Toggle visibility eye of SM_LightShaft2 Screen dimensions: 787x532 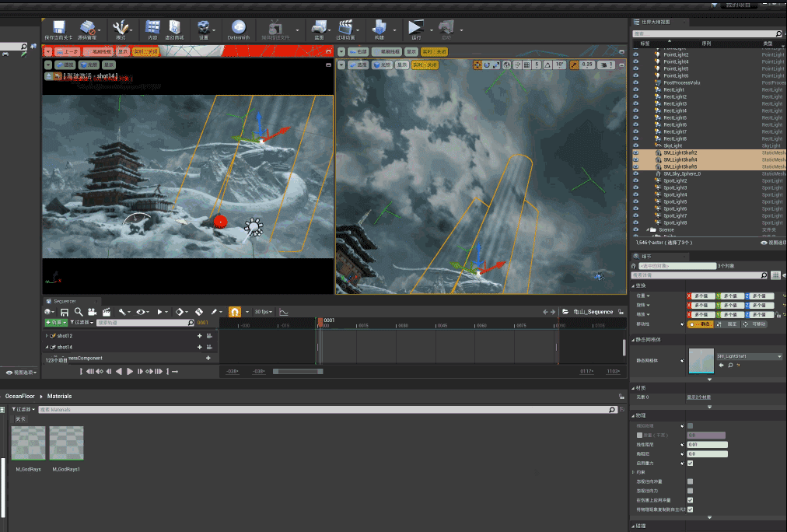tap(636, 152)
